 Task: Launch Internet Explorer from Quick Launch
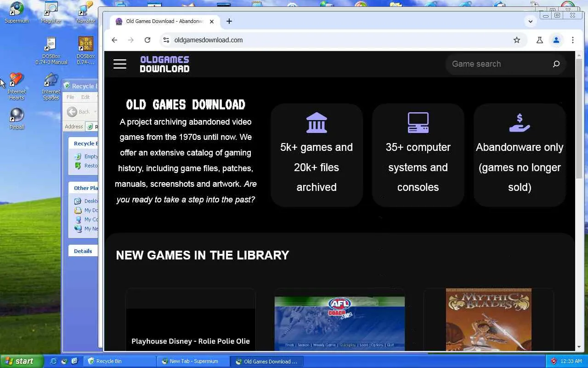53,362
